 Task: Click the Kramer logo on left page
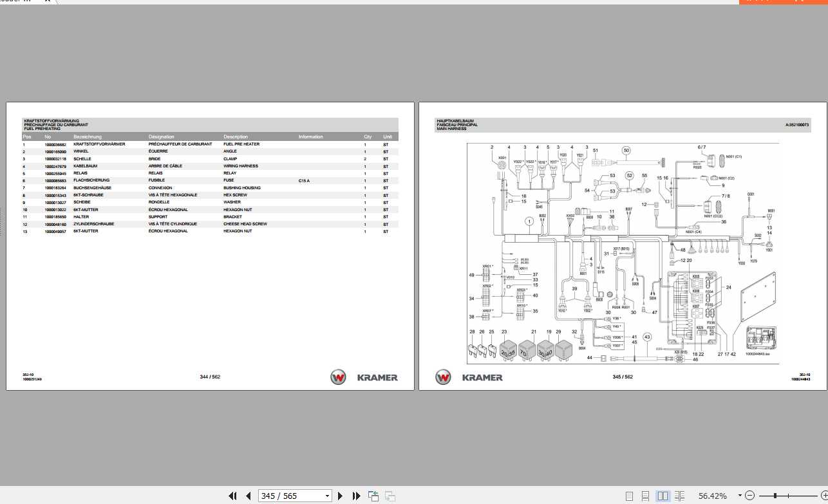[364, 377]
